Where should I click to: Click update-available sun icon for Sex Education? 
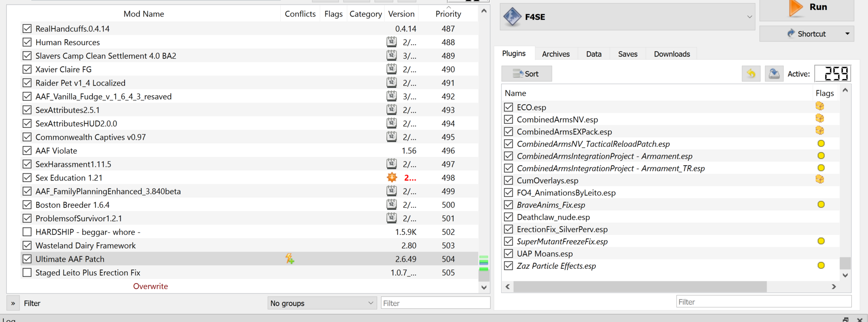[392, 177]
